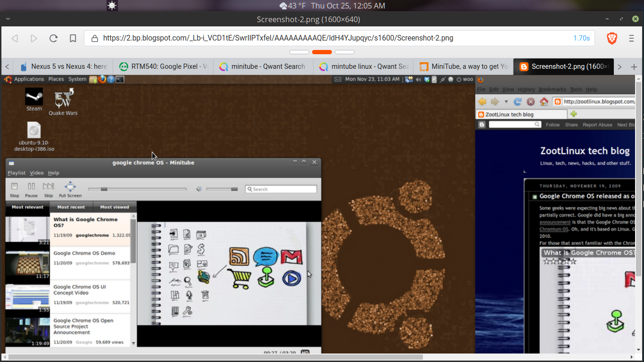
Task: Click the Steam desktop icon
Action: 34,99
